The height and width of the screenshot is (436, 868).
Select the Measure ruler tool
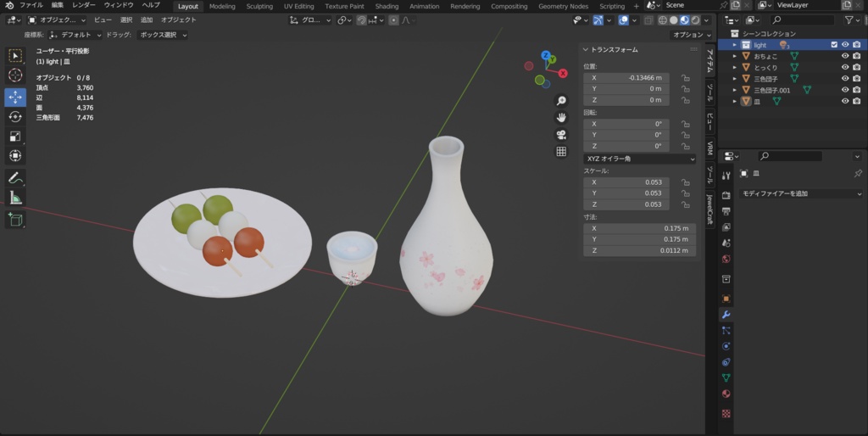click(15, 198)
